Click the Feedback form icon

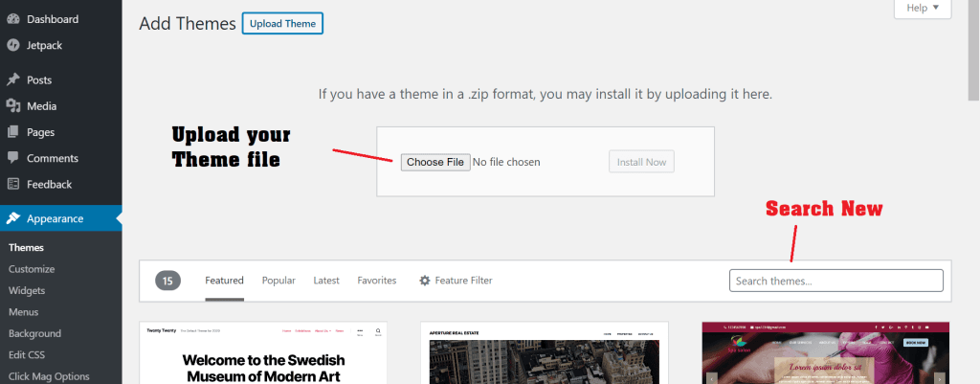pyautogui.click(x=13, y=184)
